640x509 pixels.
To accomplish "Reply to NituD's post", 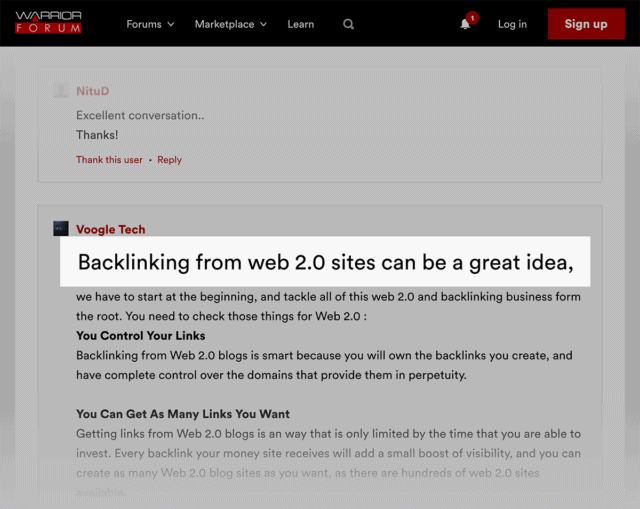I will [169, 160].
